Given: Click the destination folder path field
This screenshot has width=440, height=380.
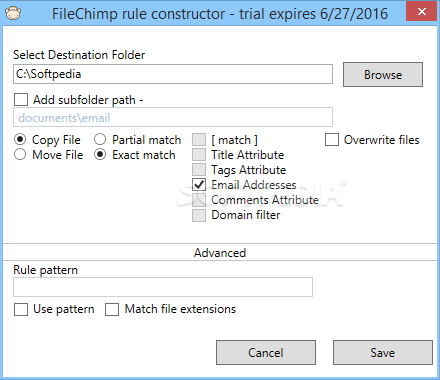Looking at the screenshot, I should point(173,74).
